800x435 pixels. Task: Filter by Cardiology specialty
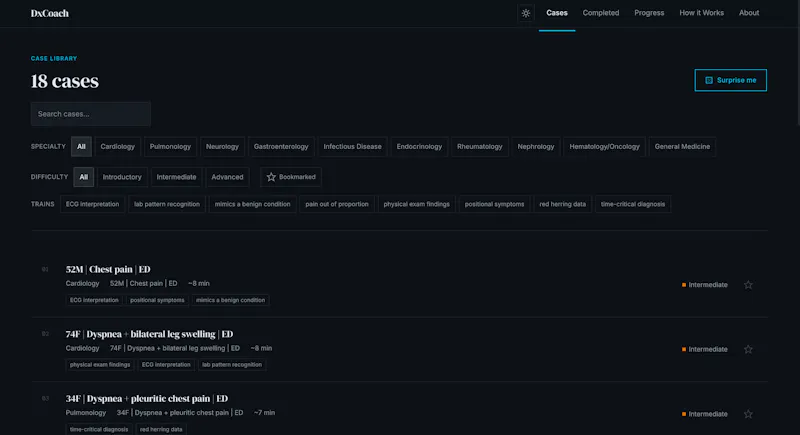point(117,147)
